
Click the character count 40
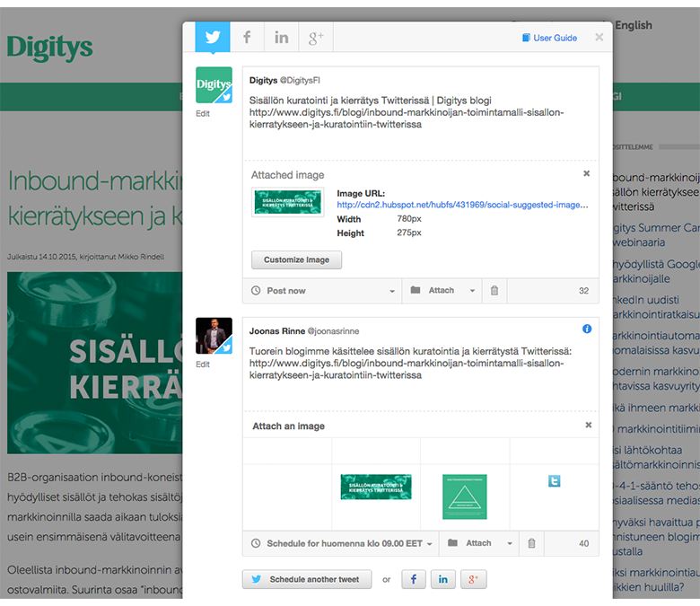[x=583, y=543]
